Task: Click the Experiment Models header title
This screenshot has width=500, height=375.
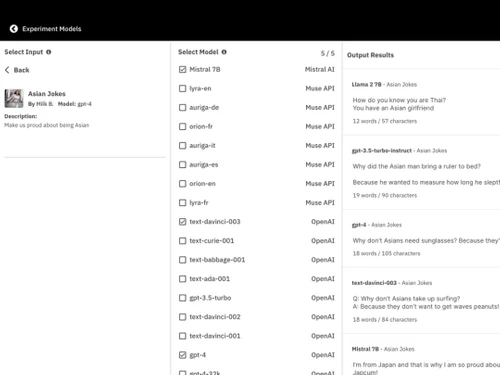Action: click(52, 29)
